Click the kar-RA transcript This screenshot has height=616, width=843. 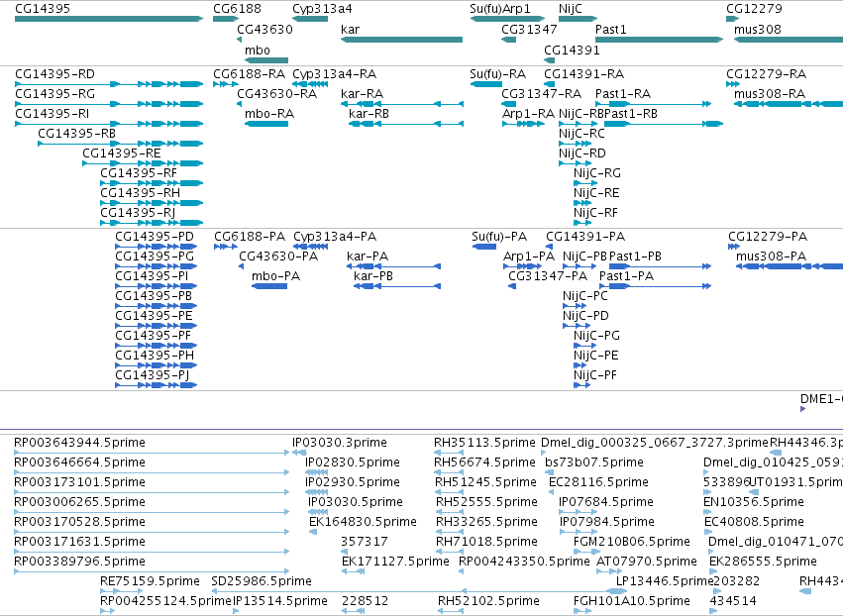pos(402,104)
